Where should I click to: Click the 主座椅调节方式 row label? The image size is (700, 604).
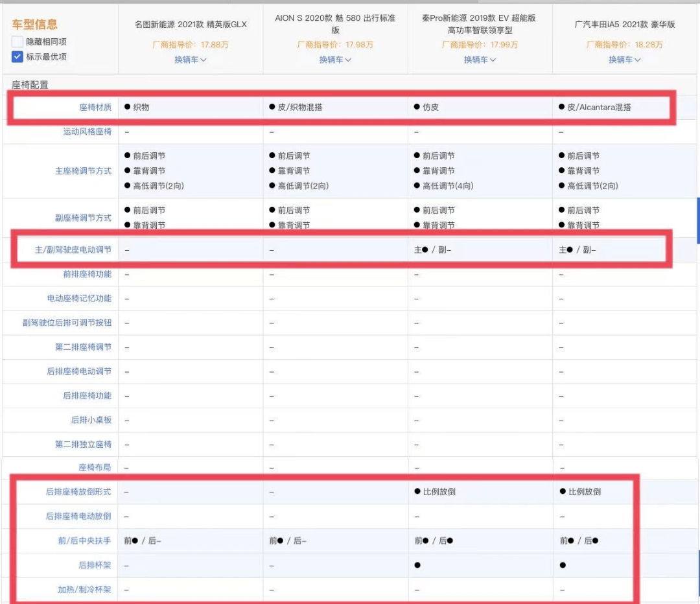(83, 171)
